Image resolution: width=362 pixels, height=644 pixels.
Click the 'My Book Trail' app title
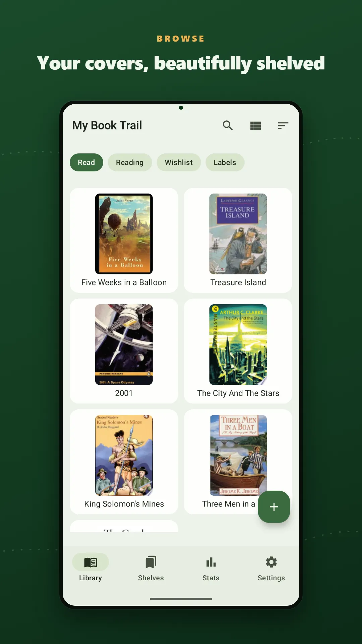(107, 125)
